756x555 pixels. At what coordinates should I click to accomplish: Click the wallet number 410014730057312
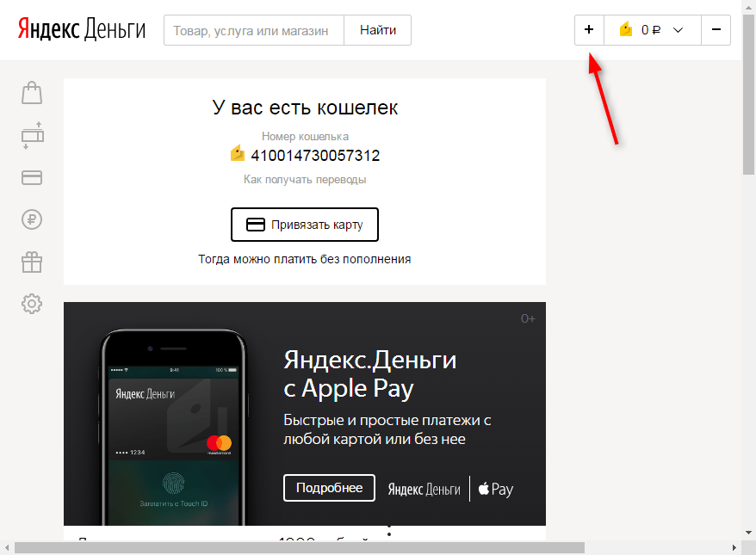tap(315, 156)
